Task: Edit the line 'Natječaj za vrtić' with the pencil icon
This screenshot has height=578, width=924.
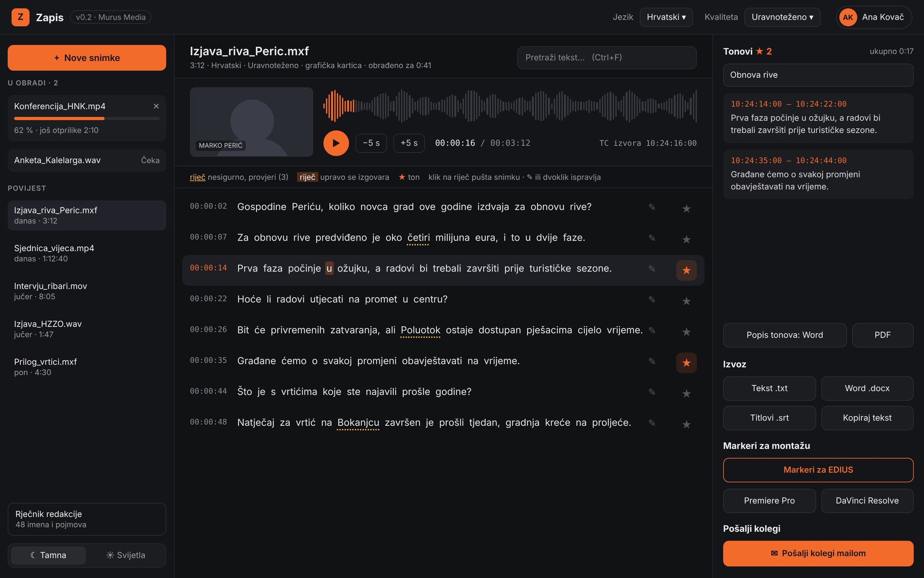Action: [x=652, y=423]
